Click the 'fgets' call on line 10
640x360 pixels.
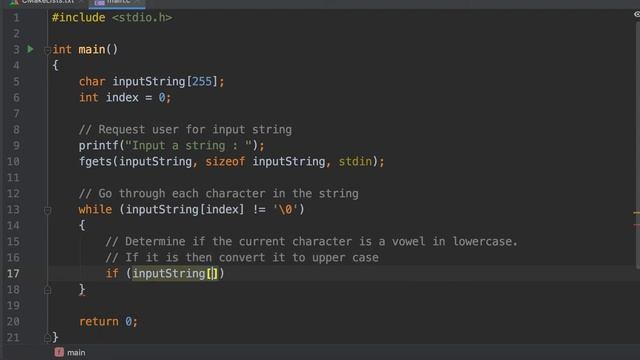point(95,162)
